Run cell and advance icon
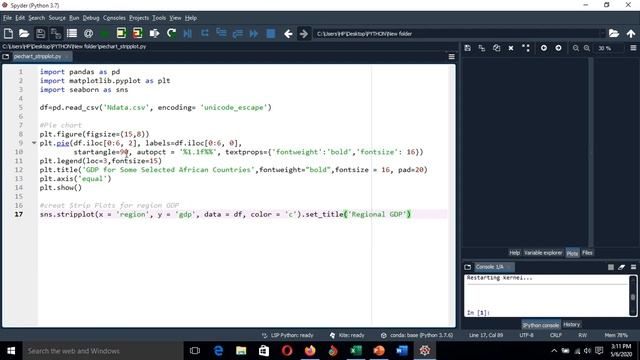640x360 pixels. pyautogui.click(x=138, y=33)
